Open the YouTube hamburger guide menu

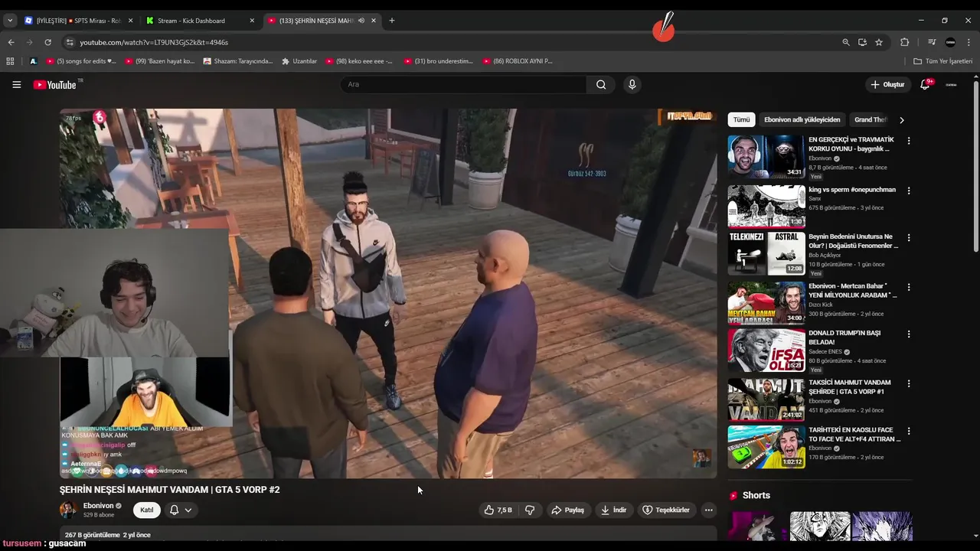click(x=16, y=84)
